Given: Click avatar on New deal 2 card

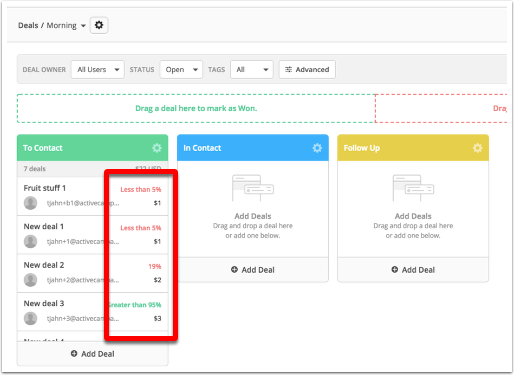Looking at the screenshot, I should click(x=30, y=280).
